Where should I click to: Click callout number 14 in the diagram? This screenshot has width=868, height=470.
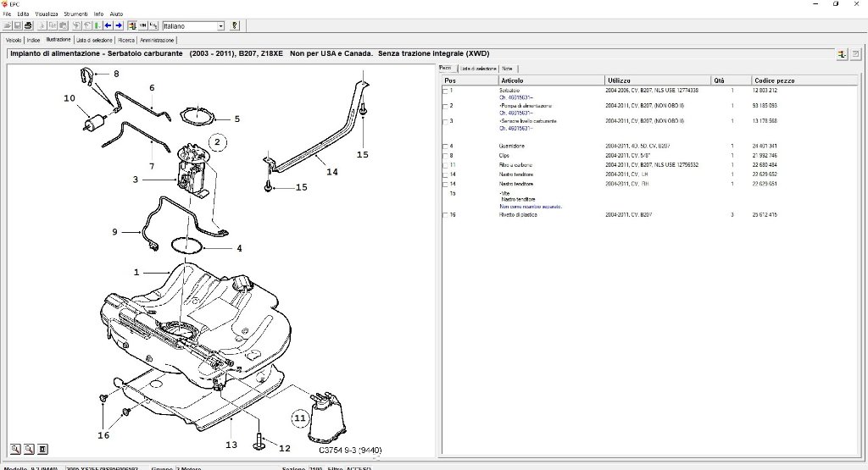click(x=332, y=172)
